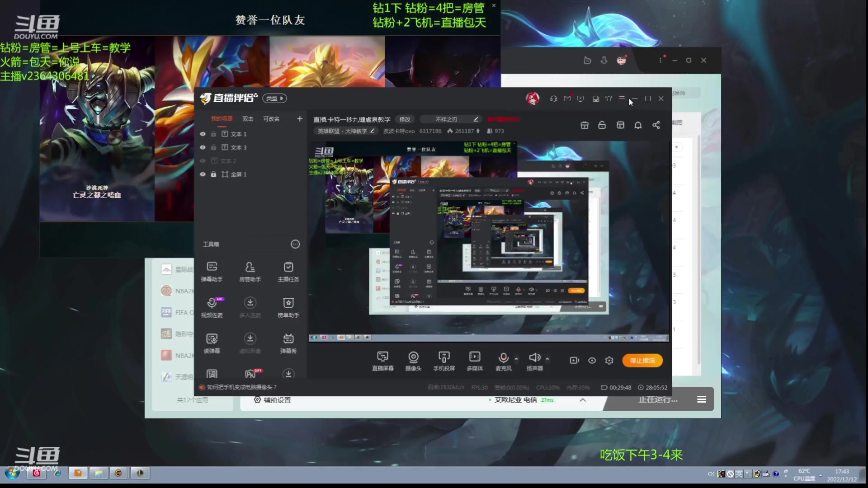Viewport: 868px width, 488px height.
Task: Open 主播任务 tool
Action: [288, 272]
